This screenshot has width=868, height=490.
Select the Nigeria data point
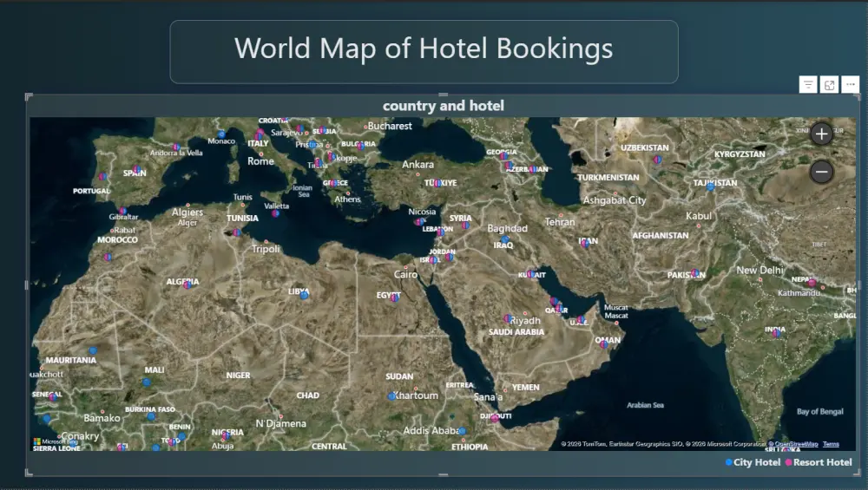[x=226, y=436]
